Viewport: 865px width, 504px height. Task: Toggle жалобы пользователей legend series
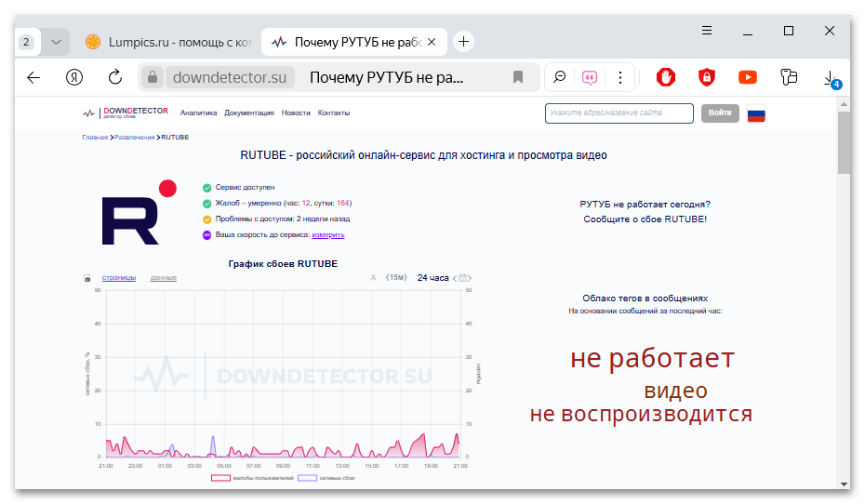pyautogui.click(x=252, y=478)
